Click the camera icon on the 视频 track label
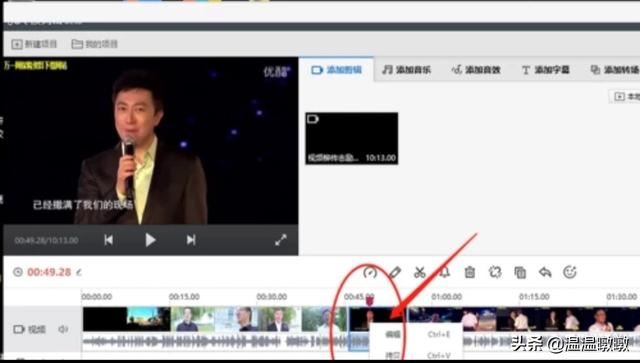The image size is (640, 363). click(19, 329)
